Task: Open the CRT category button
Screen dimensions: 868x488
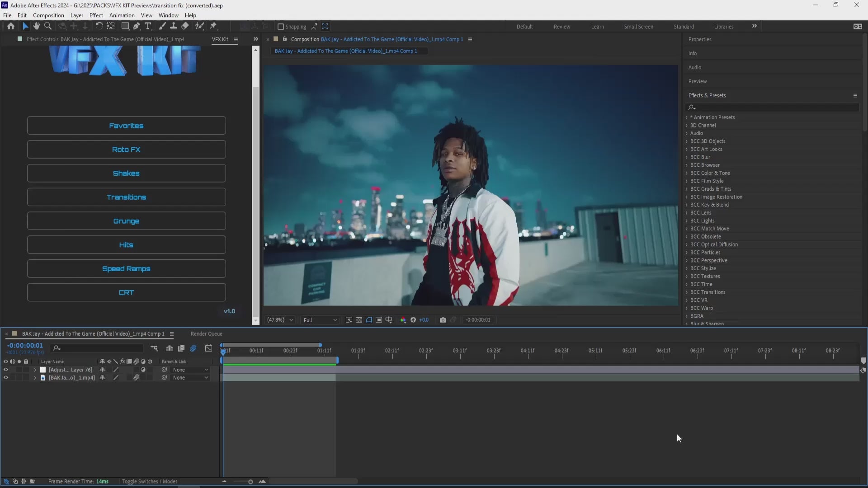Action: [126, 293]
